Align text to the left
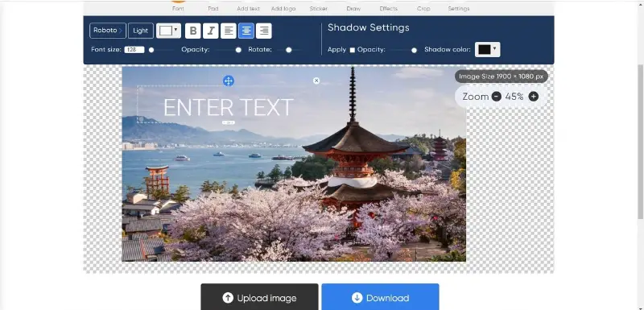Image resolution: width=644 pixels, height=310 pixels. [x=229, y=31]
